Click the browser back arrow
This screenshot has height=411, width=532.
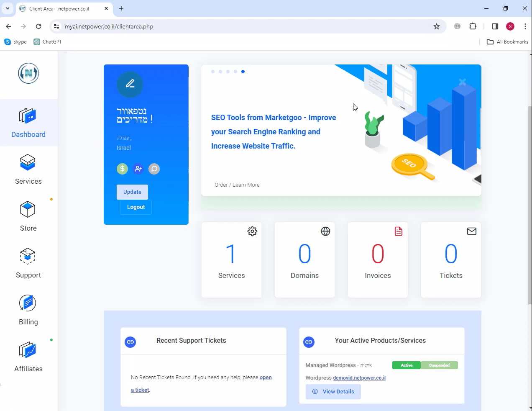pos(8,26)
